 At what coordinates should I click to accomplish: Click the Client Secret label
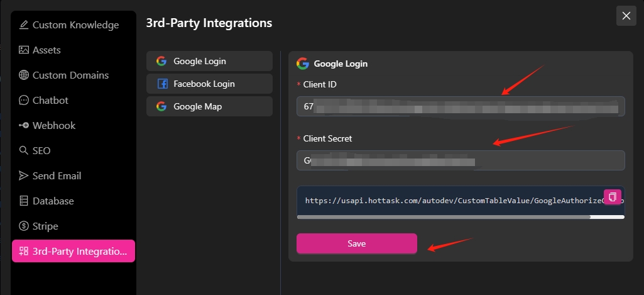[x=327, y=138]
